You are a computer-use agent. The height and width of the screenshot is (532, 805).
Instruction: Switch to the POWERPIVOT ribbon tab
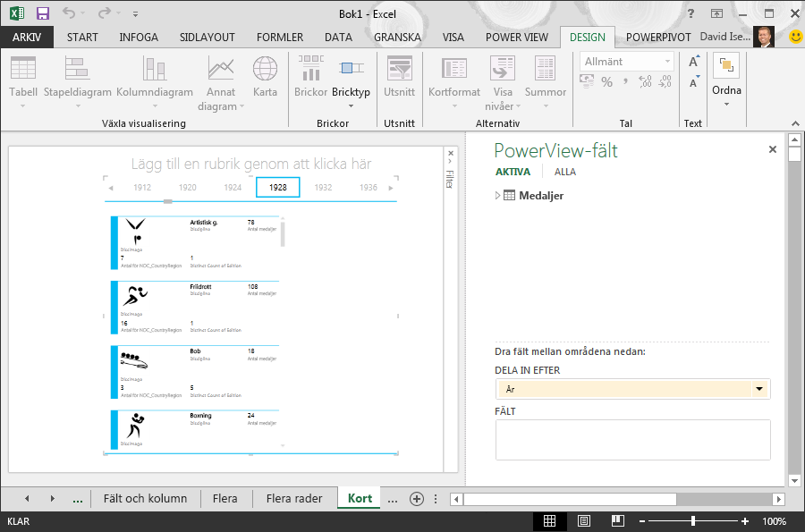(x=658, y=37)
